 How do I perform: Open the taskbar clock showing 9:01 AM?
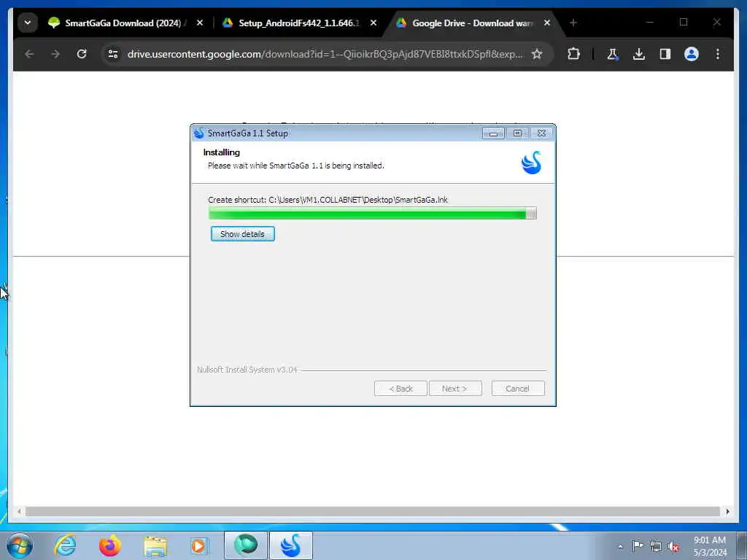point(711,546)
